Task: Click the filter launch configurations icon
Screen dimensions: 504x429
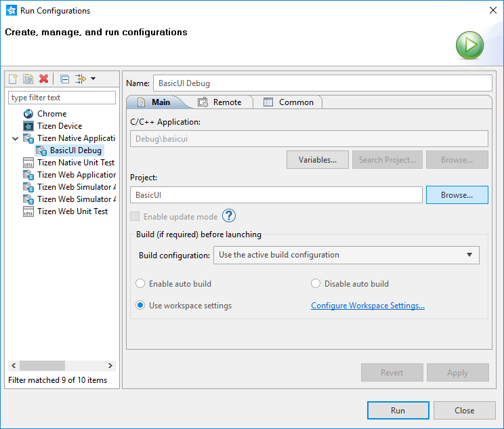Action: 81,79
